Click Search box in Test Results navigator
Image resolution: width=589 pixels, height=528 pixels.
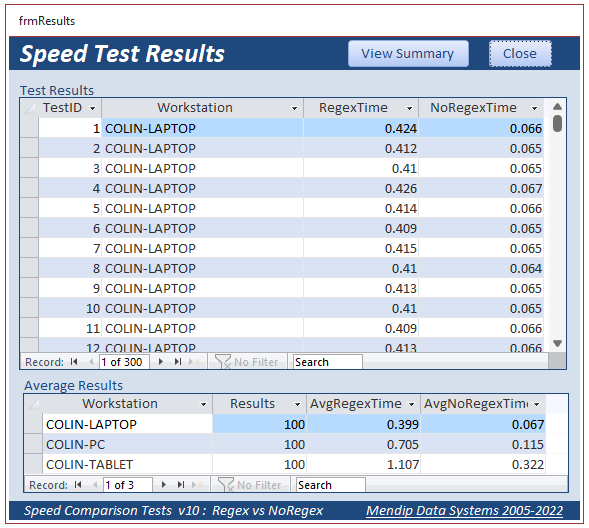328,362
